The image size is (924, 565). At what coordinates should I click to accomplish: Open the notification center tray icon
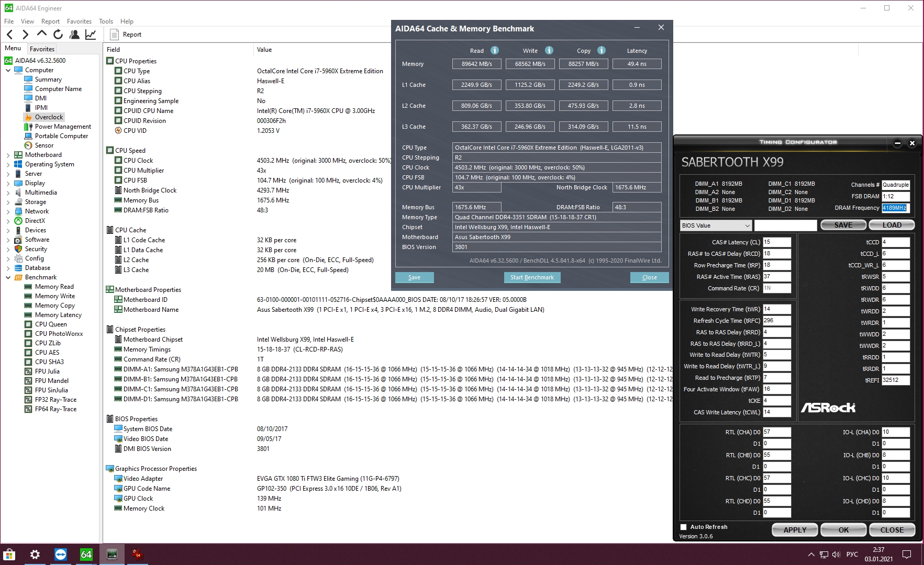907,555
